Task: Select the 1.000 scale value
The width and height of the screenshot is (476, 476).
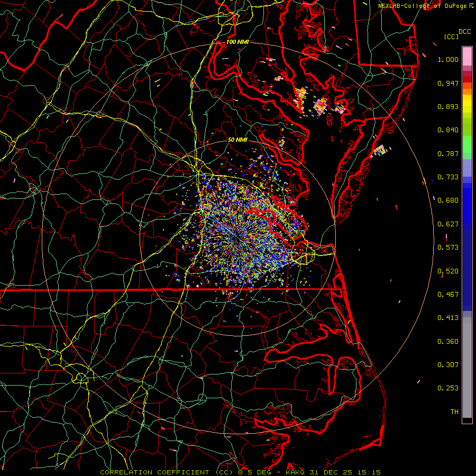Action: tap(448, 59)
